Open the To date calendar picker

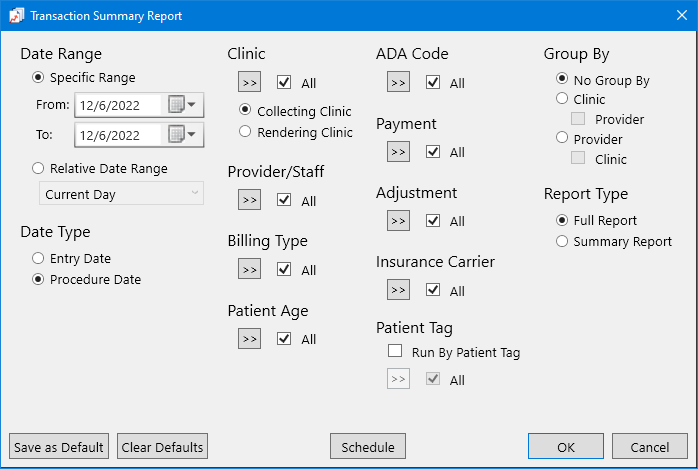point(182,135)
